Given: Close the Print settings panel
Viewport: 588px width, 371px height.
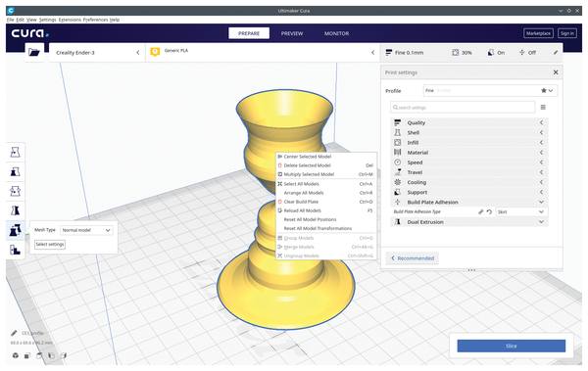Looking at the screenshot, I should click(x=556, y=72).
